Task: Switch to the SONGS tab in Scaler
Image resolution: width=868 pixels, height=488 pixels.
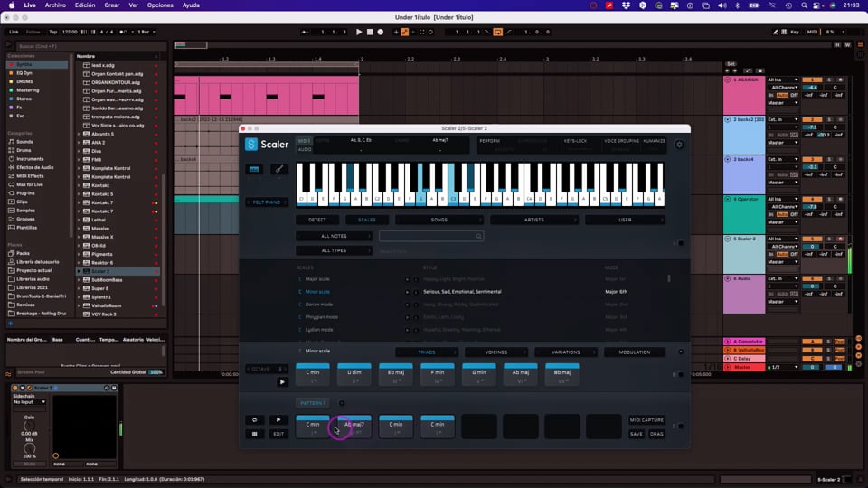Action: 439,221
